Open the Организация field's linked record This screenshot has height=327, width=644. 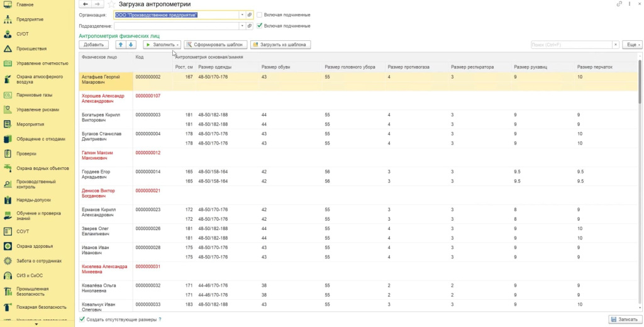(x=249, y=15)
